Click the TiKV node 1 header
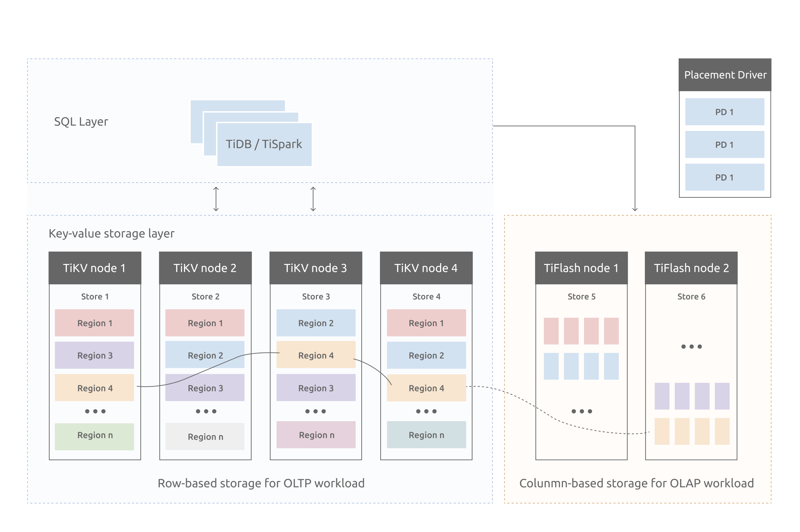 94,267
